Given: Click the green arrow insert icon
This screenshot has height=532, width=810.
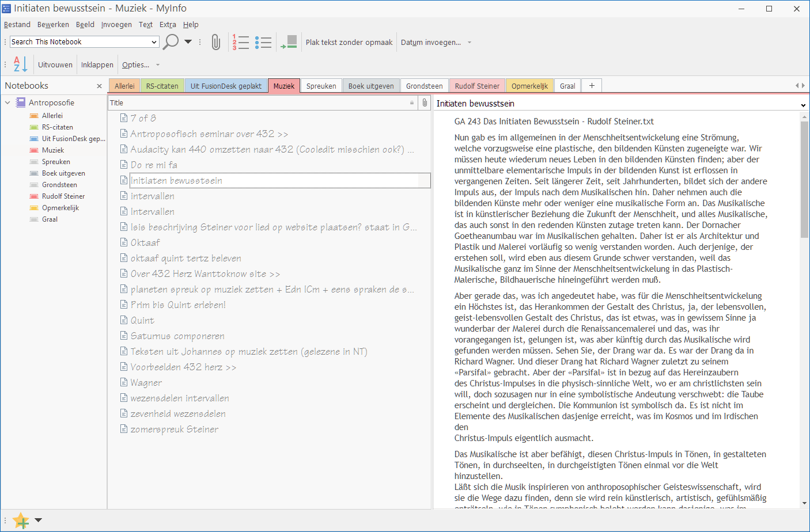Looking at the screenshot, I should point(289,42).
